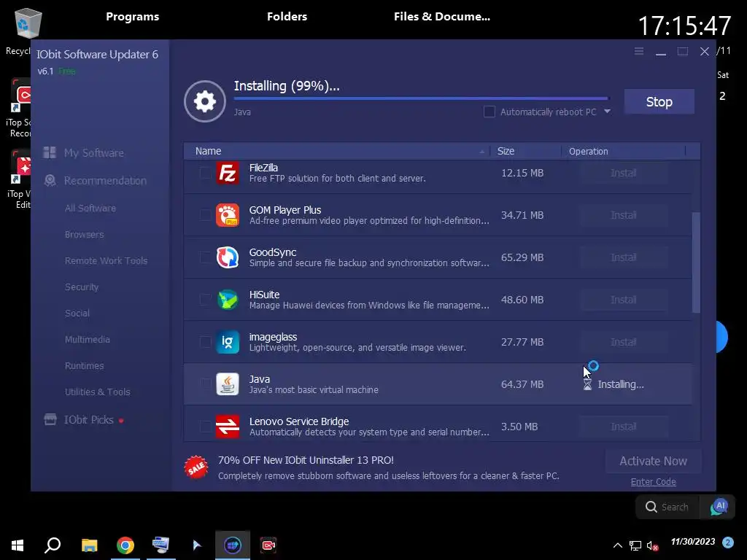Install GOM Player Plus
Viewport: 747px width, 560px height.
[623, 215]
